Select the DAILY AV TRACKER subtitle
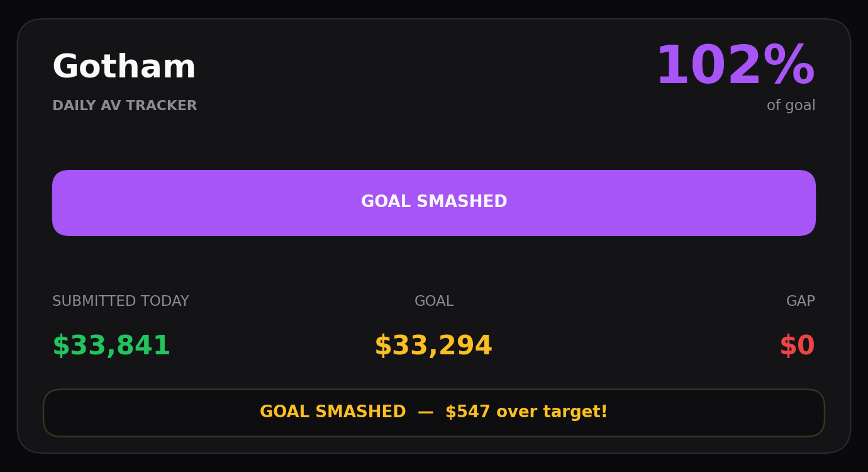The width and height of the screenshot is (868, 472). [x=125, y=106]
